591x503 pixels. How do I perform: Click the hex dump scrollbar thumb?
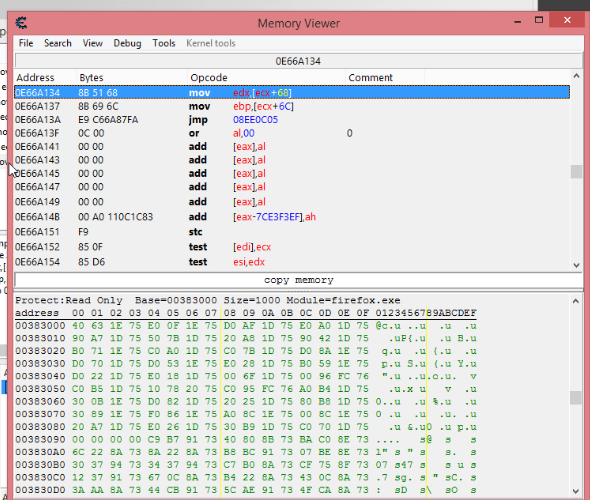576,398
